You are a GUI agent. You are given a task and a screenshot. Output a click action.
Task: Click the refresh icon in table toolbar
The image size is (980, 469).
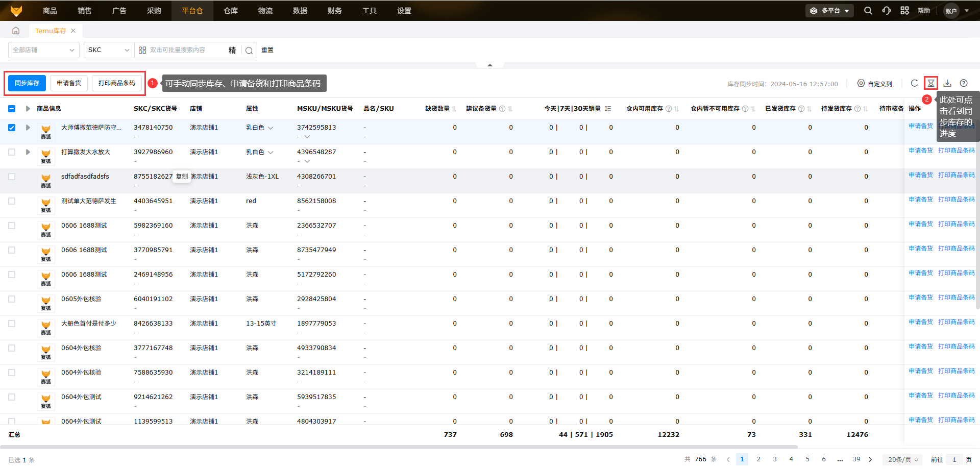click(x=914, y=83)
